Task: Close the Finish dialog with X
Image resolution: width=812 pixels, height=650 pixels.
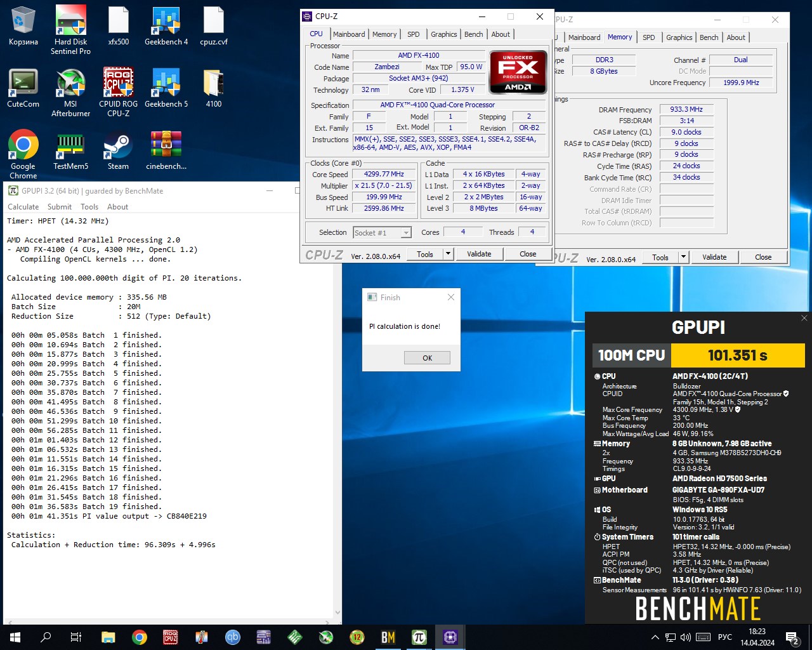Action: (450, 297)
